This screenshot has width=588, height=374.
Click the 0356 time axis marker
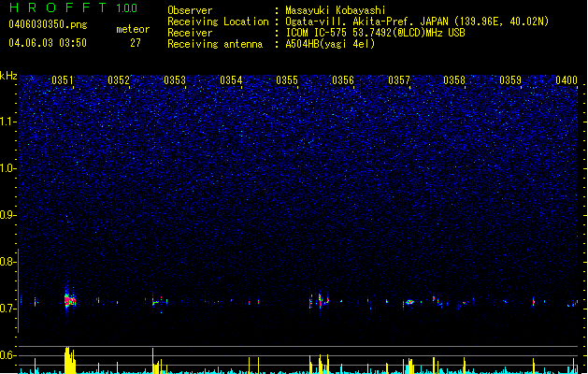(x=343, y=80)
